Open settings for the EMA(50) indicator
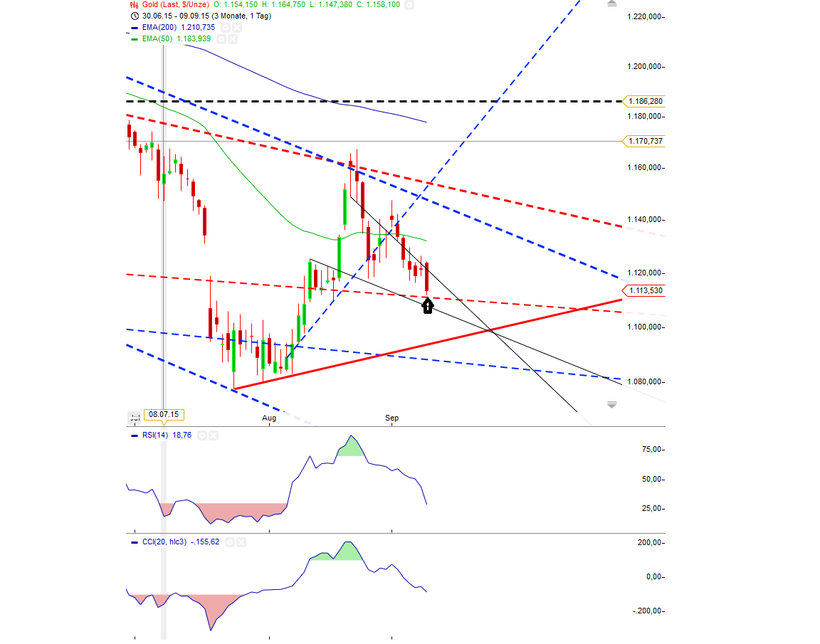 pyautogui.click(x=221, y=38)
